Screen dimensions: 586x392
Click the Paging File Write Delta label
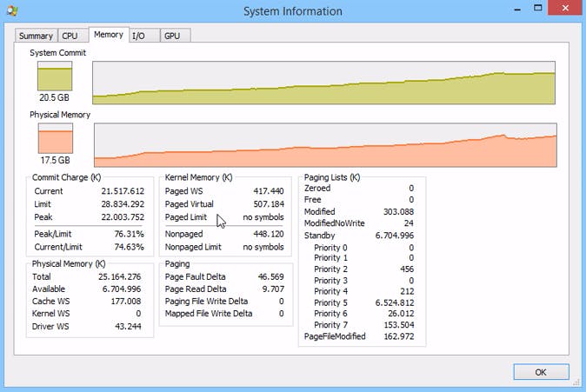pyautogui.click(x=206, y=302)
